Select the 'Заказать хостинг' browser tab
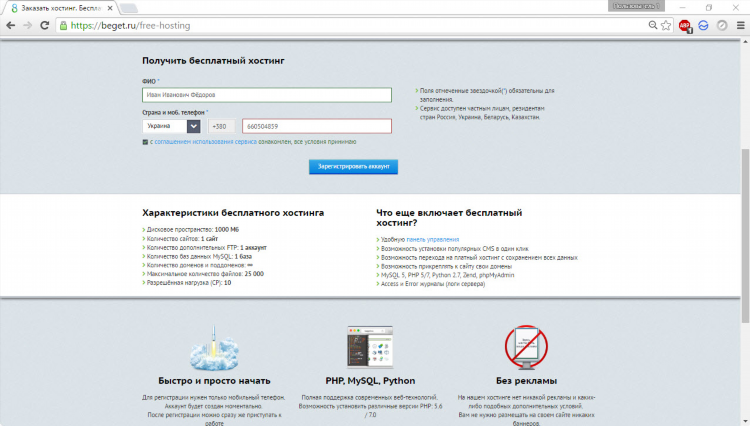The width and height of the screenshot is (750, 426). click(61, 8)
